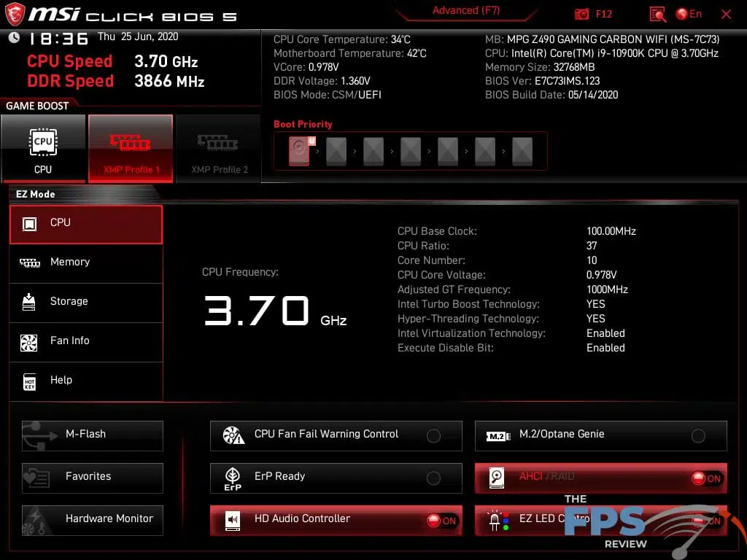747x560 pixels.
Task: Click the BIOS Ver E7C73IMS.123 text
Action: 542,81
